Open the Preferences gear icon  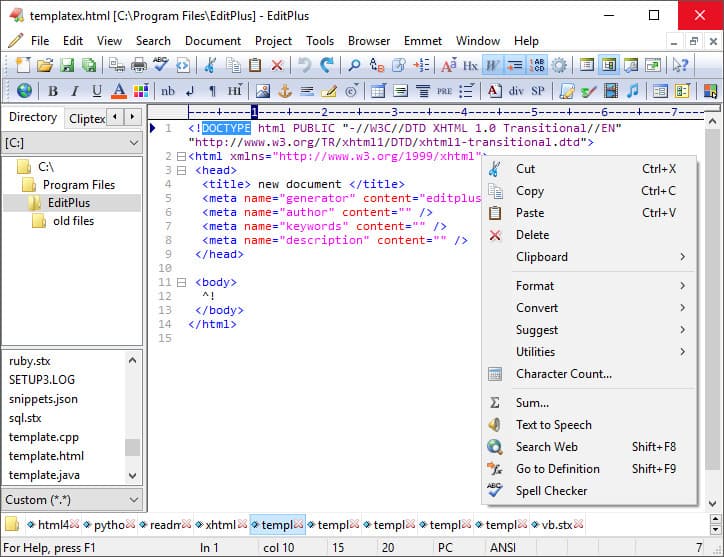[559, 65]
